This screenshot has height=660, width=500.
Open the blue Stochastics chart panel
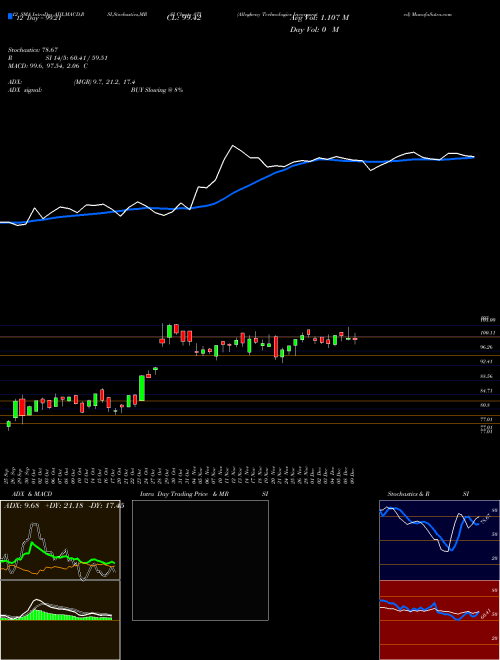pos(439,540)
